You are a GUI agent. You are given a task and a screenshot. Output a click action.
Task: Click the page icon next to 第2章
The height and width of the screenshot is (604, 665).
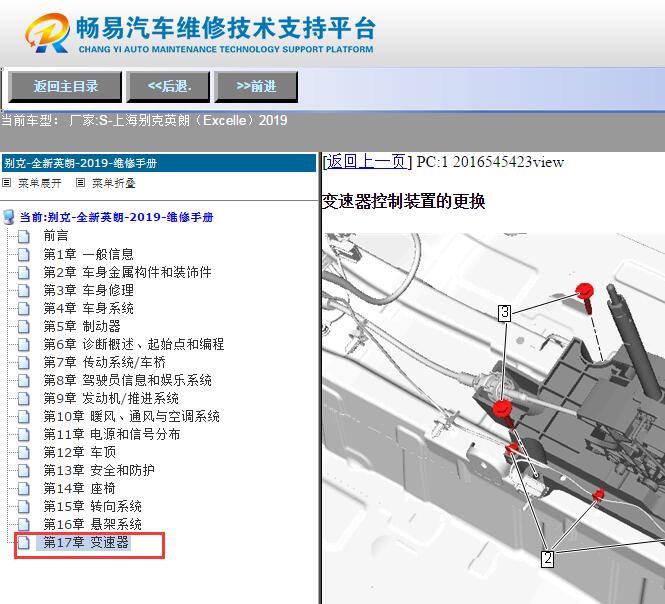24,272
